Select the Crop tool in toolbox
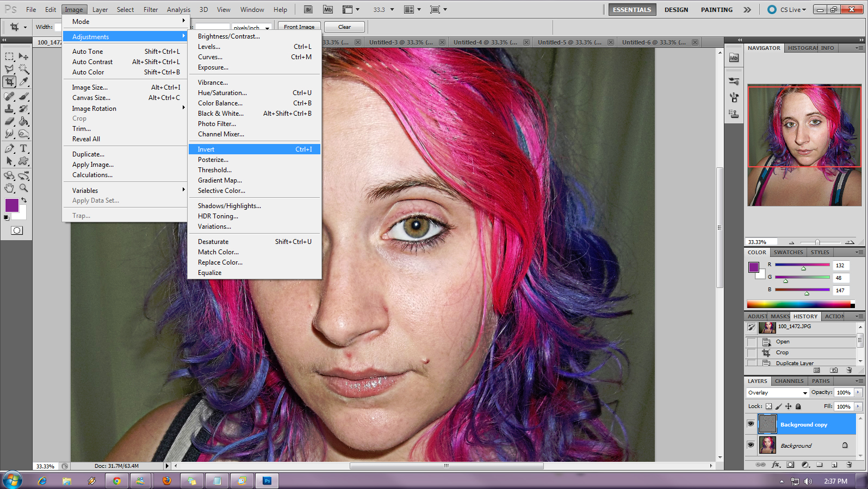868x489 pixels. pos(9,82)
